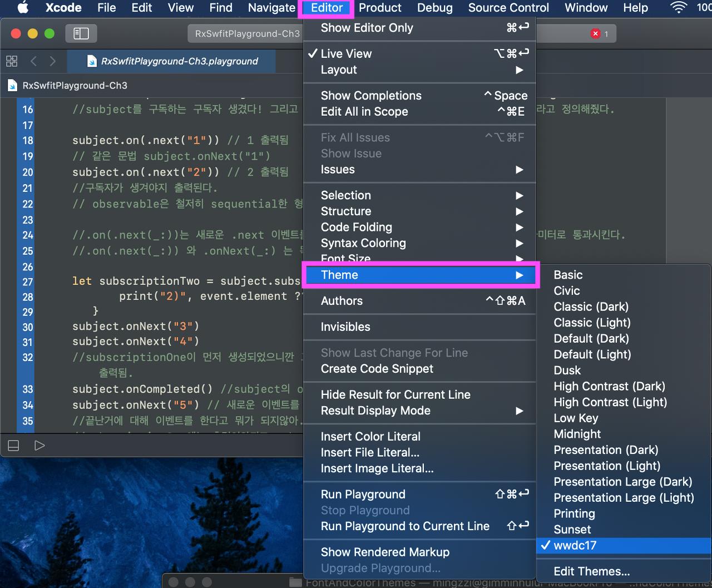
Task: Click line number 27 in the gutter
Action: [28, 281]
